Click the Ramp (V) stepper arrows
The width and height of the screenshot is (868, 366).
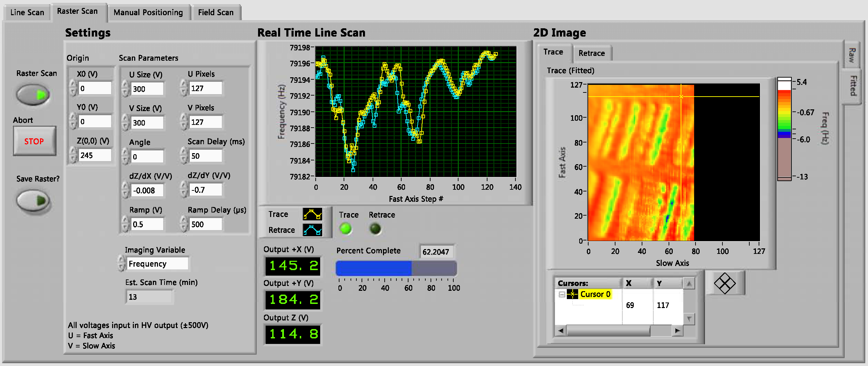[x=126, y=224]
